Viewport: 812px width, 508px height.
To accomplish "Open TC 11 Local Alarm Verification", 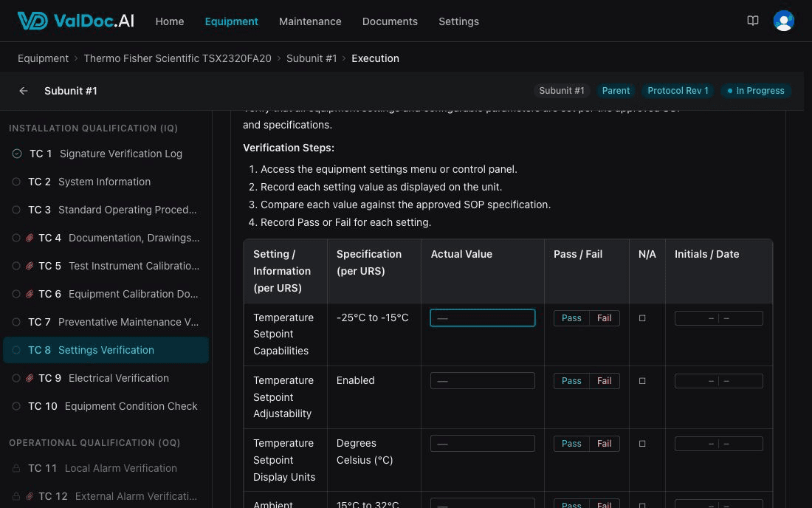I will (106, 468).
